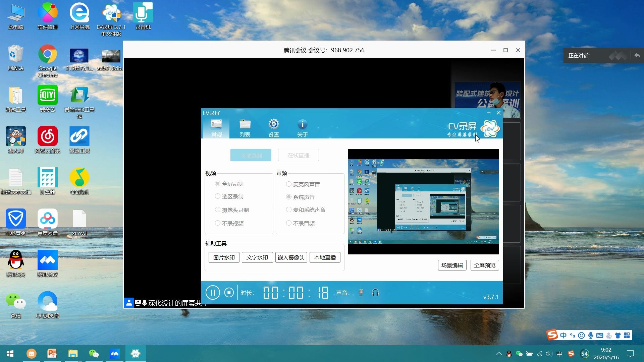Click the volume tray icon

click(549, 354)
